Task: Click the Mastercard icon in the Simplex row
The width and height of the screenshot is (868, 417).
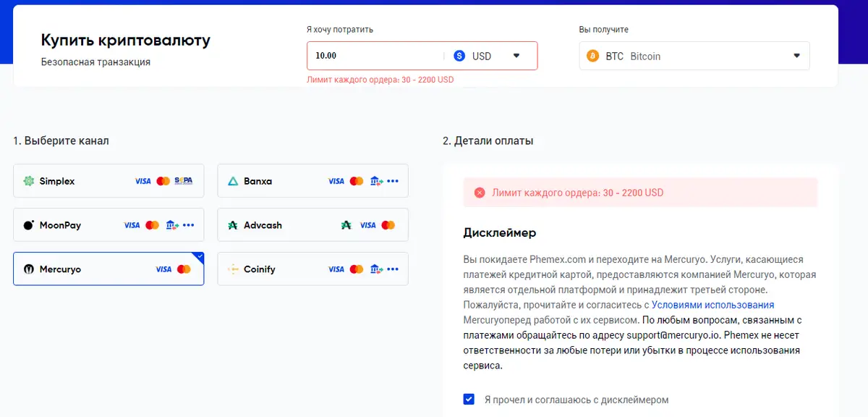Action: [x=163, y=181]
